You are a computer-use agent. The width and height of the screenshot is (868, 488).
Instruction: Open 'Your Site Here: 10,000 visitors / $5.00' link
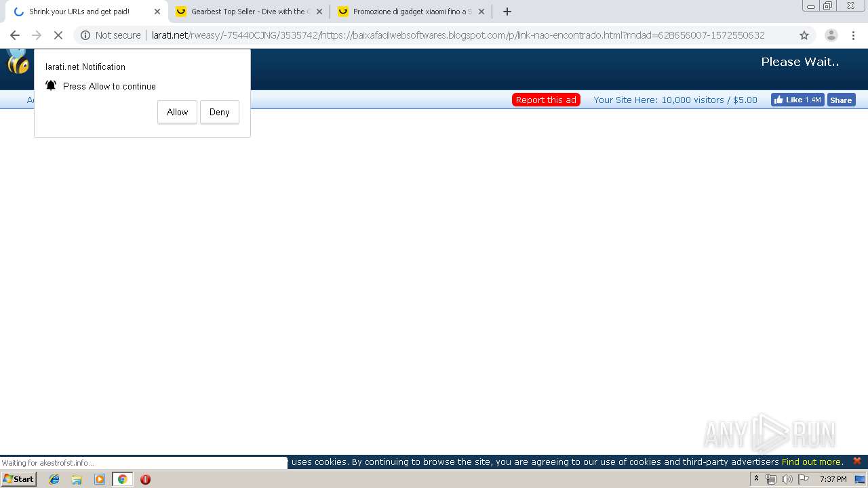coord(675,100)
